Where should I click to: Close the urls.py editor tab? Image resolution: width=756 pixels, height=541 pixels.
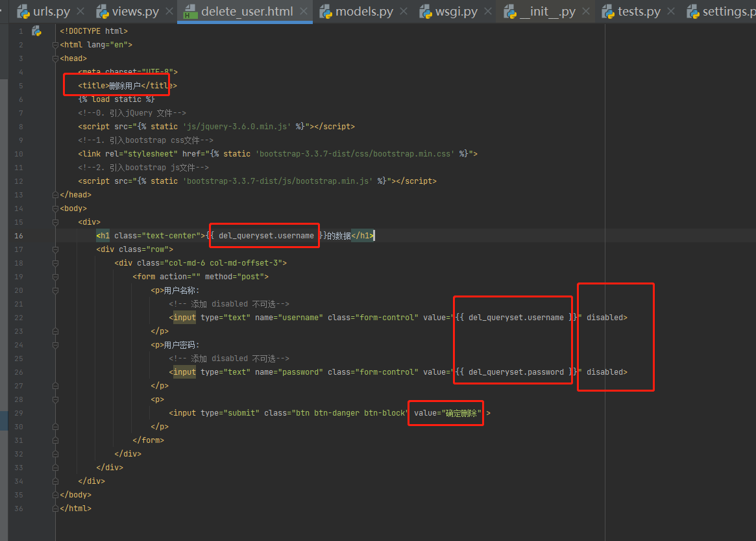(80, 11)
